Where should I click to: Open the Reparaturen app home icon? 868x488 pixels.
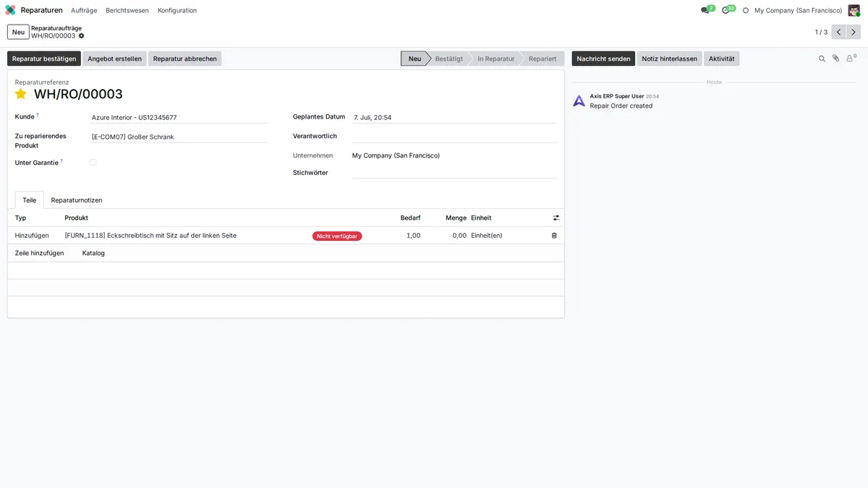(x=10, y=10)
